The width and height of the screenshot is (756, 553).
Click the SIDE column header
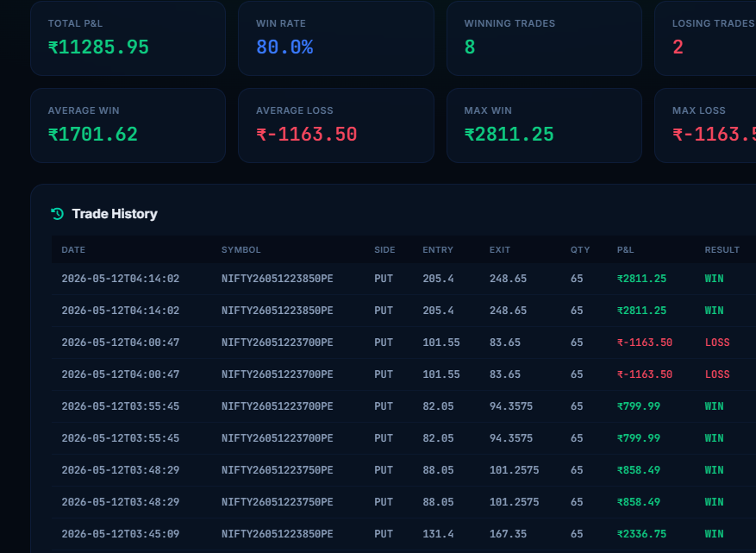pyautogui.click(x=384, y=249)
